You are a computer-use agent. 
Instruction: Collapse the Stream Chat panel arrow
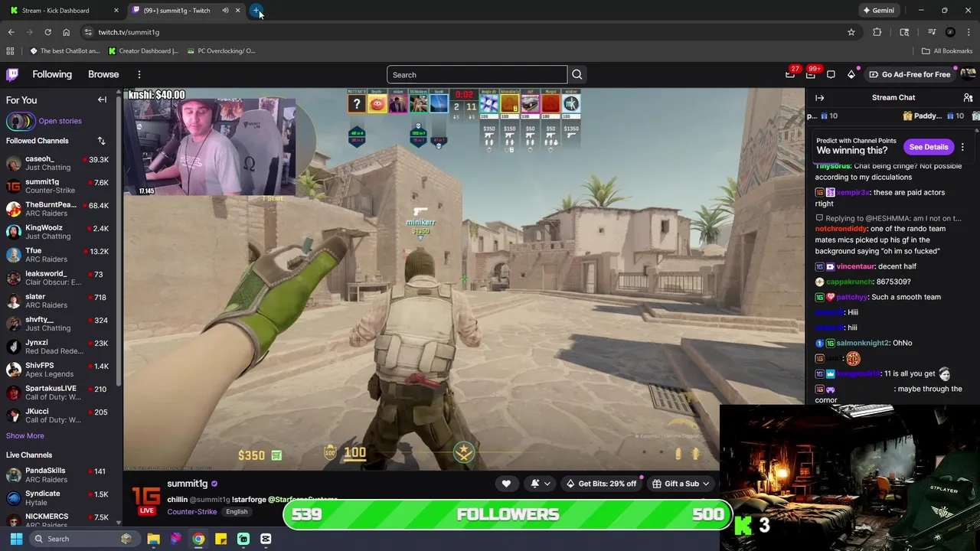click(x=819, y=98)
